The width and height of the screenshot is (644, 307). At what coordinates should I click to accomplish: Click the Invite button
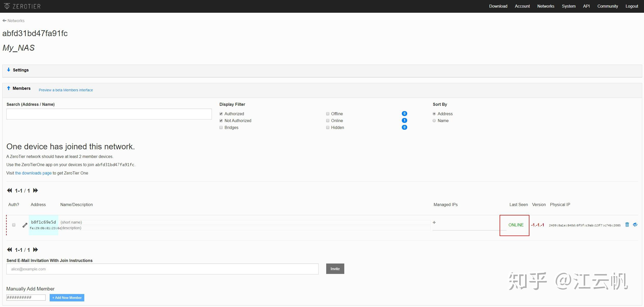[335, 269]
